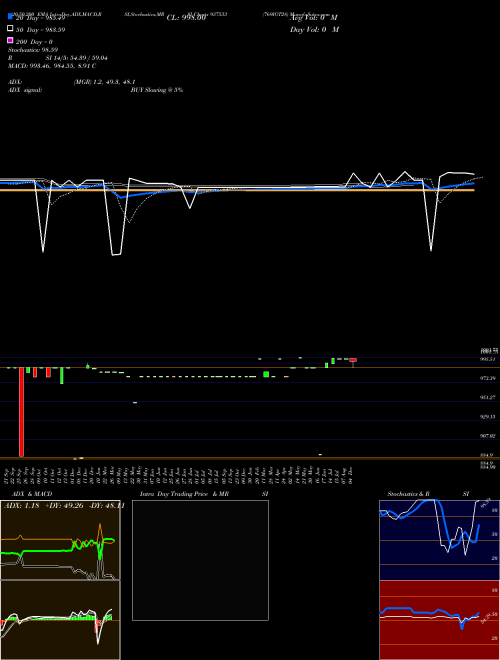Click the white 50 Day EMA legend swatch

coord(10,29)
